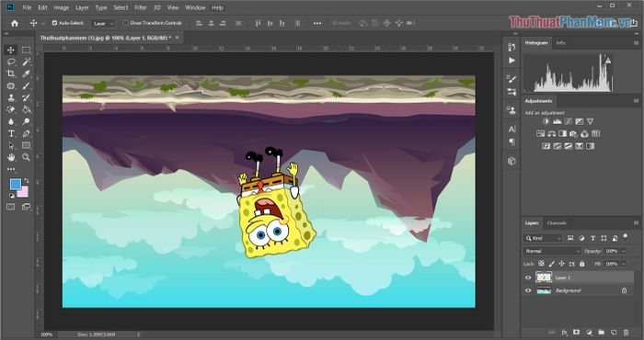The width and height of the screenshot is (644, 340).
Task: Activate the Horizontal Type tool
Action: pyautogui.click(x=11, y=134)
